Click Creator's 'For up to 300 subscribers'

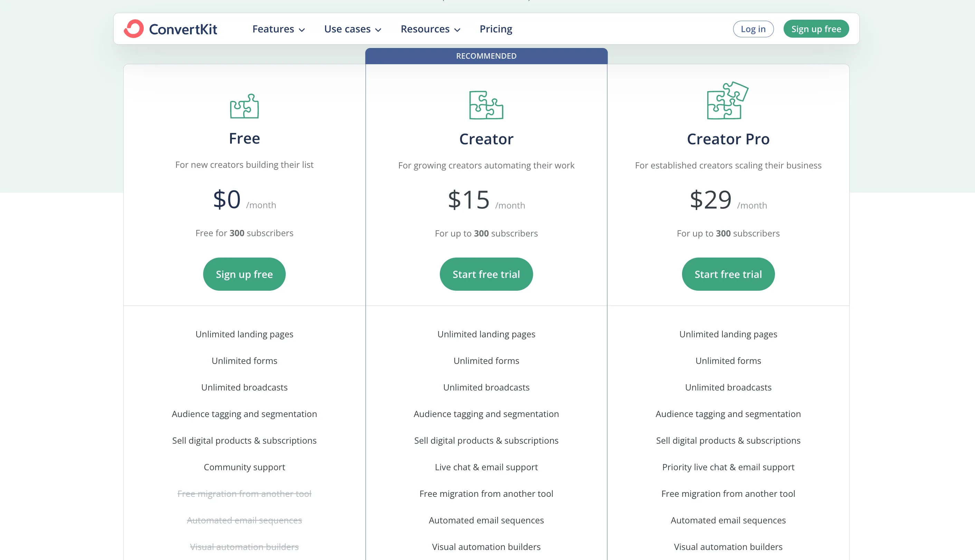[486, 233]
